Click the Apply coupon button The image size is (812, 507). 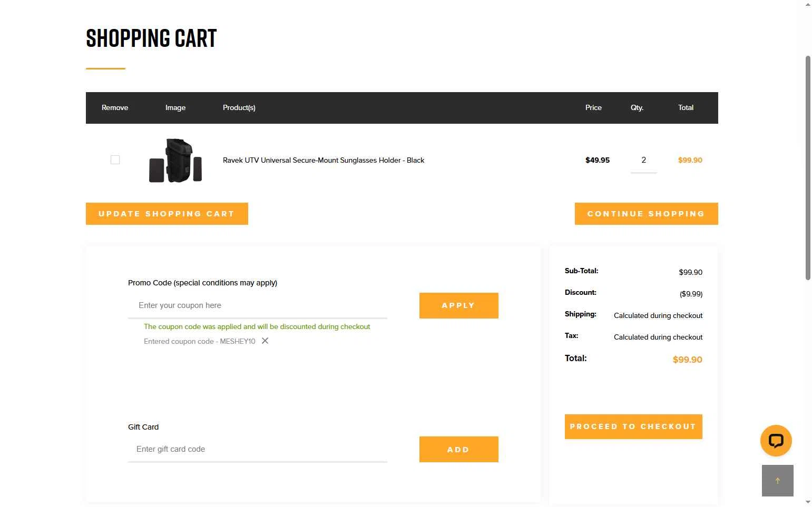(458, 305)
